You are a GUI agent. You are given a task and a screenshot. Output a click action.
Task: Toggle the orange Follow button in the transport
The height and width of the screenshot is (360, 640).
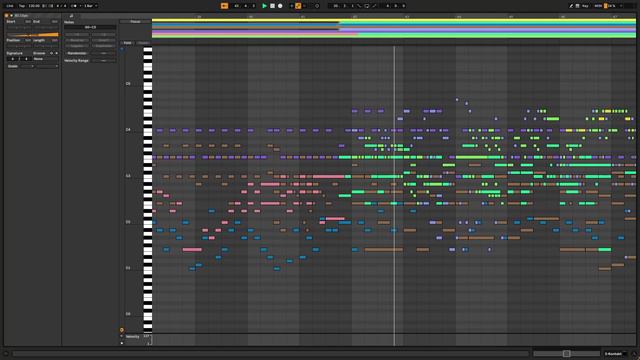(x=224, y=6)
